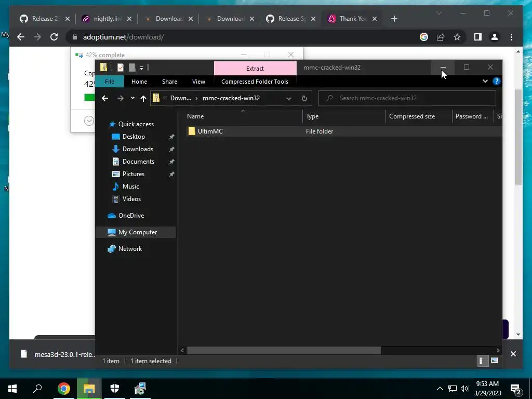Screen dimensions: 532x399
Task: Click the New Folder icon in Explorer title bar
Action: 132,68
